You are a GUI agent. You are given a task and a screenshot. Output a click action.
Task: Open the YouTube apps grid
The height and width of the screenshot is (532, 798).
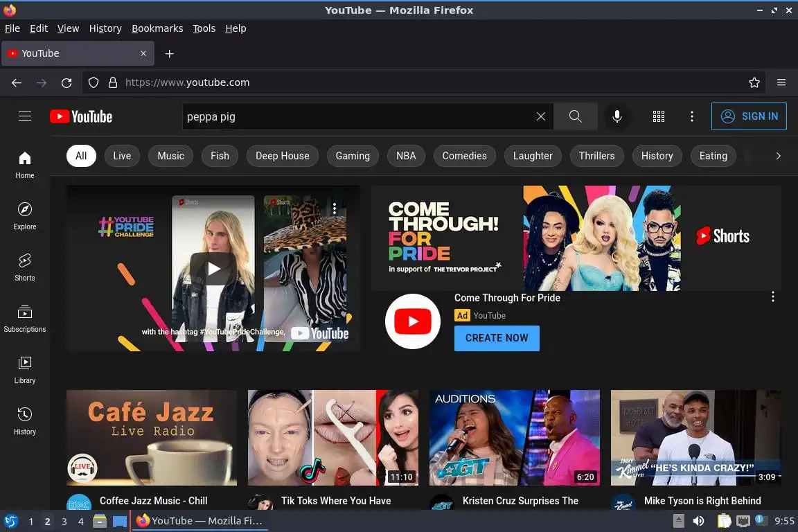[659, 116]
